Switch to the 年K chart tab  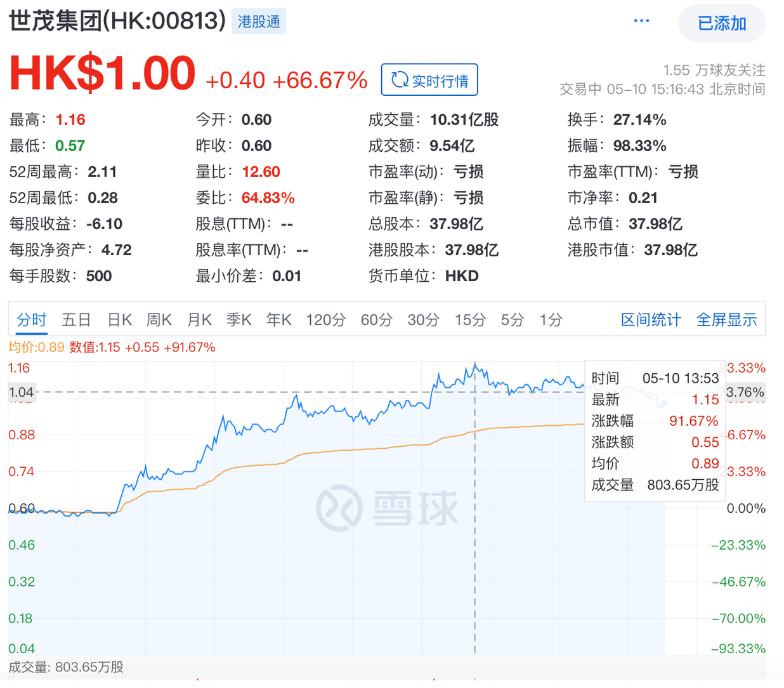[x=279, y=320]
